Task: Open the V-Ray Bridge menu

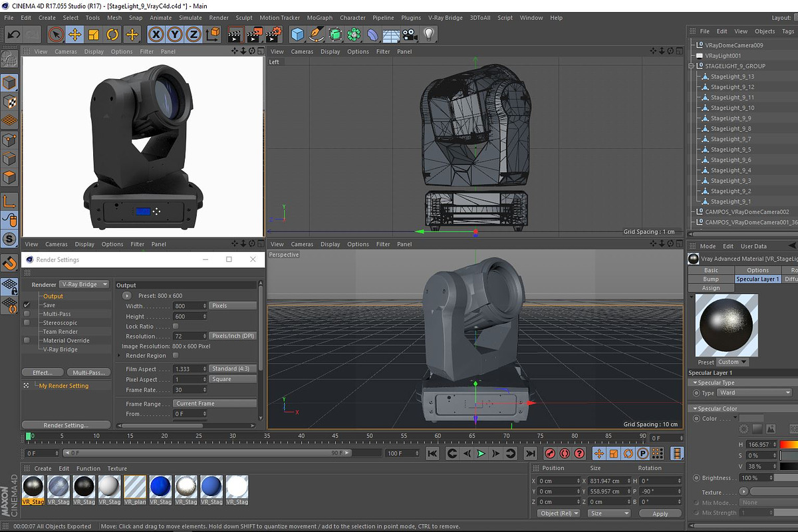Action: (x=446, y=18)
